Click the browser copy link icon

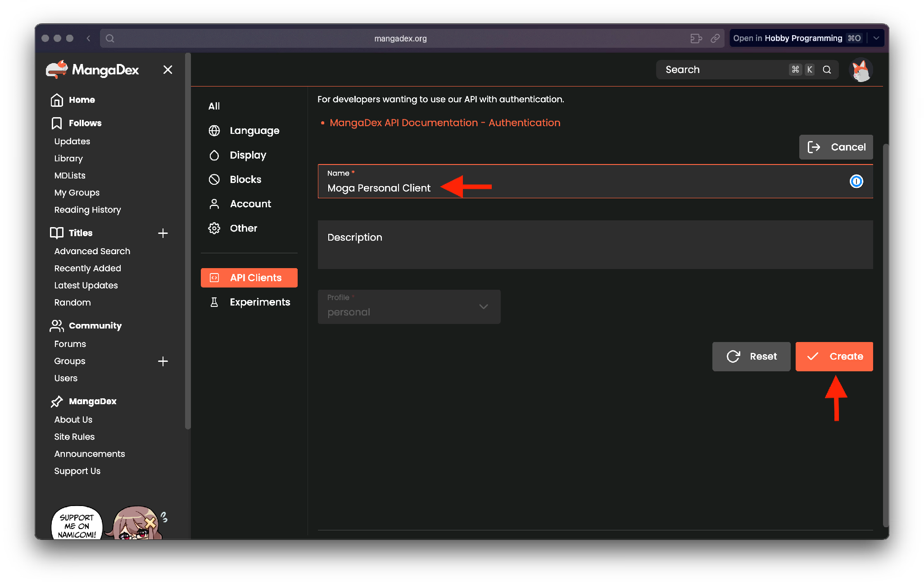coord(715,38)
